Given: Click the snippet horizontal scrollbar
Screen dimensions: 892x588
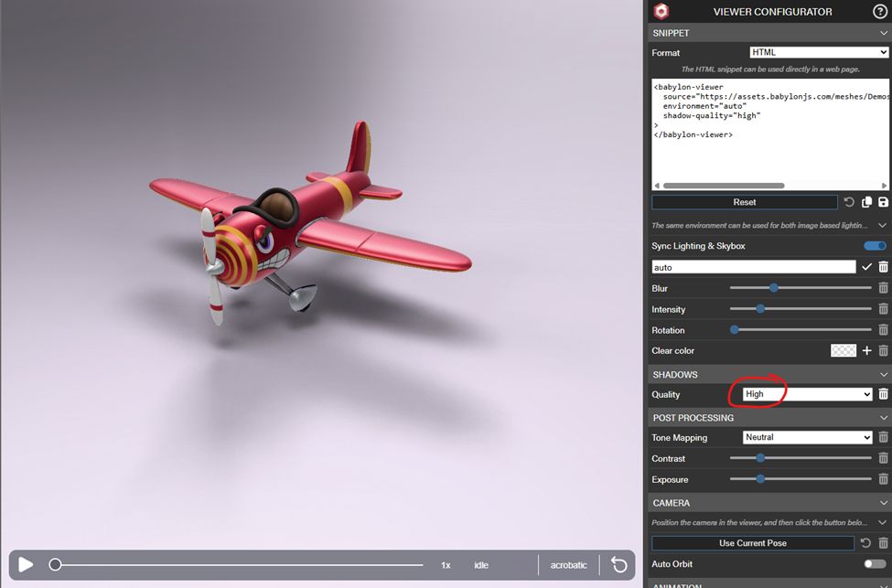Looking at the screenshot, I should pyautogui.click(x=724, y=186).
